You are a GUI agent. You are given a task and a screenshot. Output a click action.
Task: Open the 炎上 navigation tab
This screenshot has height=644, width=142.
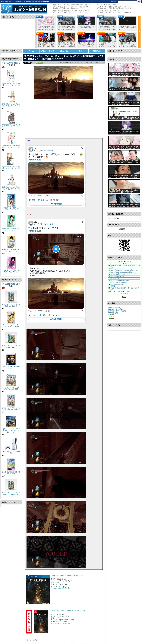[80, 51]
